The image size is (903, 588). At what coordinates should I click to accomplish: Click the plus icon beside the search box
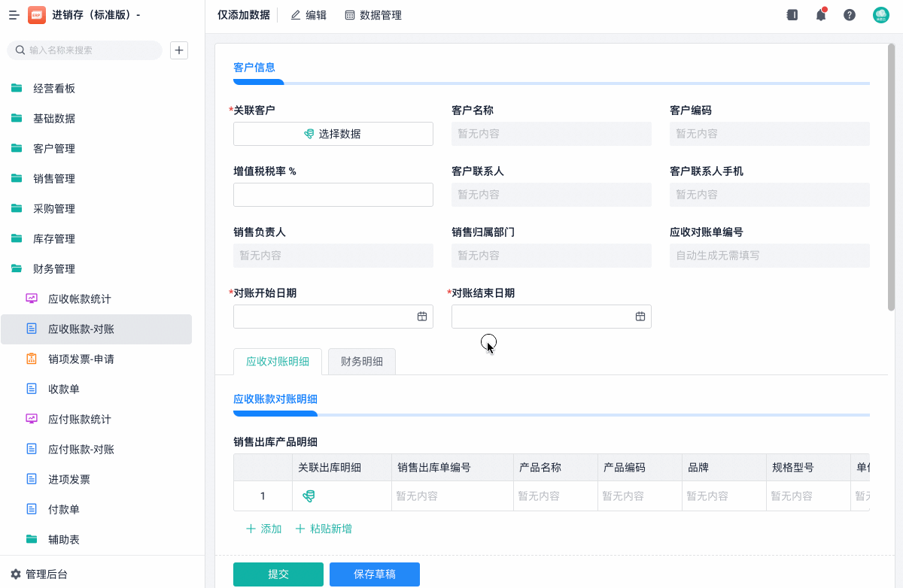point(179,50)
